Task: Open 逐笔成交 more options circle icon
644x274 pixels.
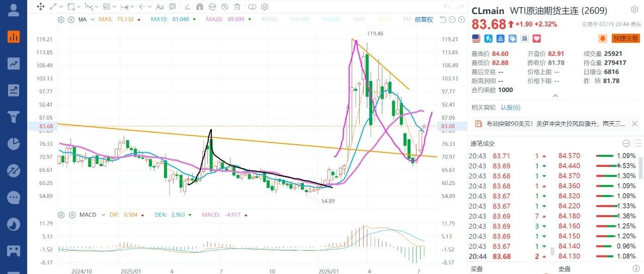Action: 626,143
